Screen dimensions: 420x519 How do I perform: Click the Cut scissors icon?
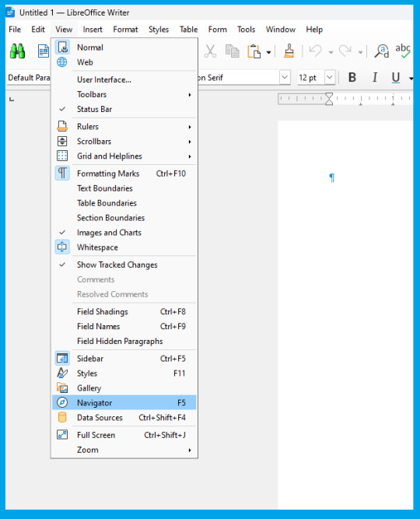pos(210,51)
